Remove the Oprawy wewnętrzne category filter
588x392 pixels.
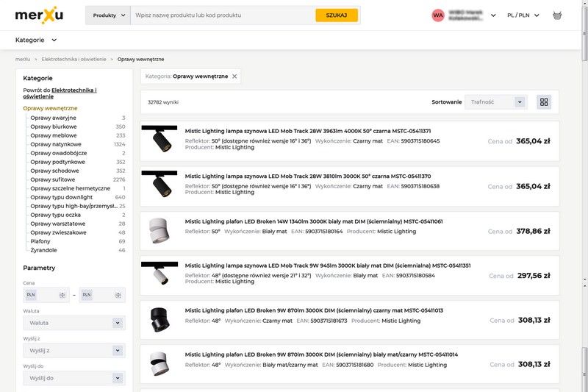(x=234, y=76)
